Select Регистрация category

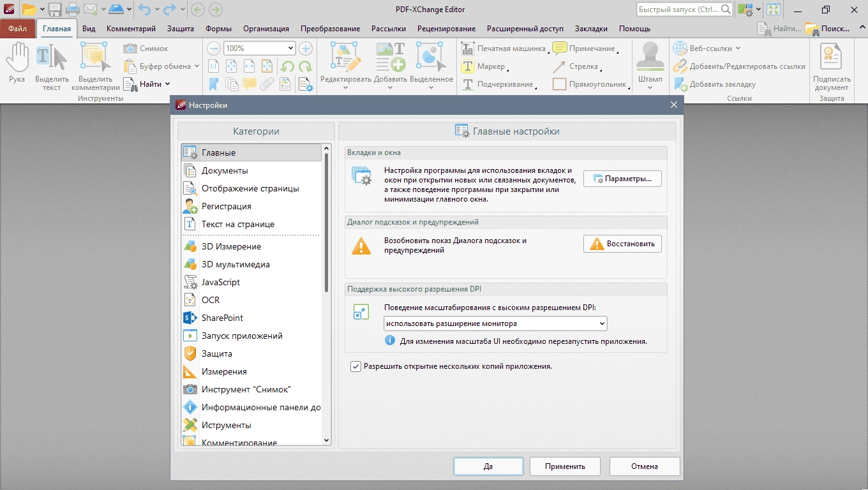(x=251, y=206)
